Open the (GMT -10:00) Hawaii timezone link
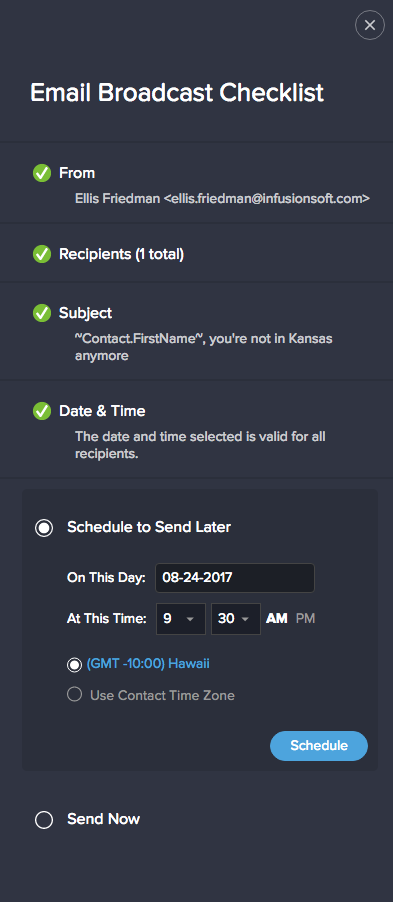 [x=148, y=664]
